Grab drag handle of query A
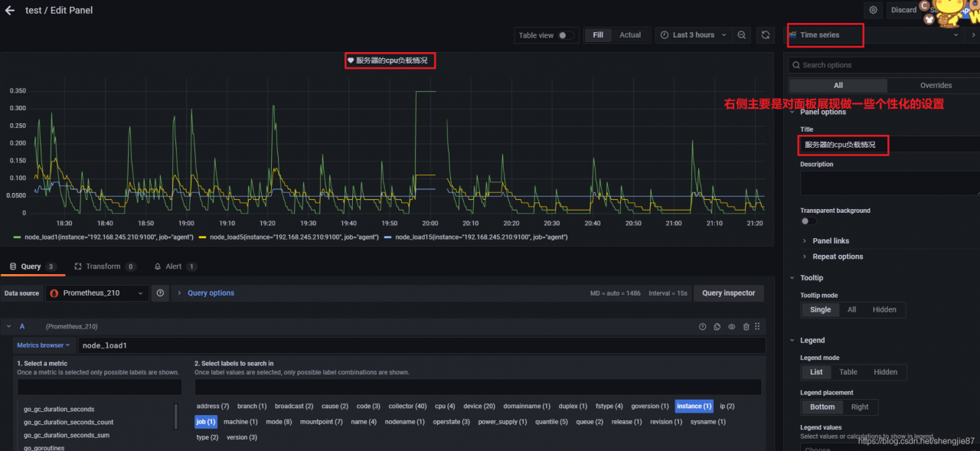 [x=757, y=327]
